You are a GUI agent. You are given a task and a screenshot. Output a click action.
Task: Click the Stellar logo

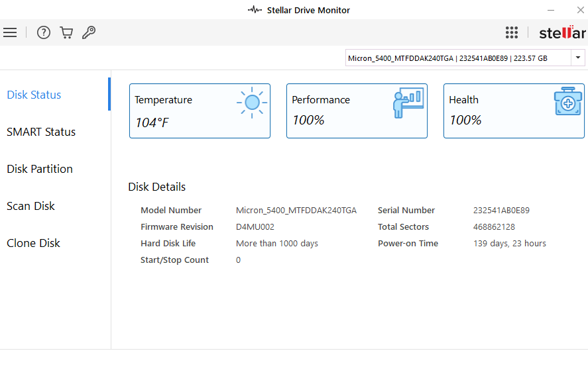[562, 32]
